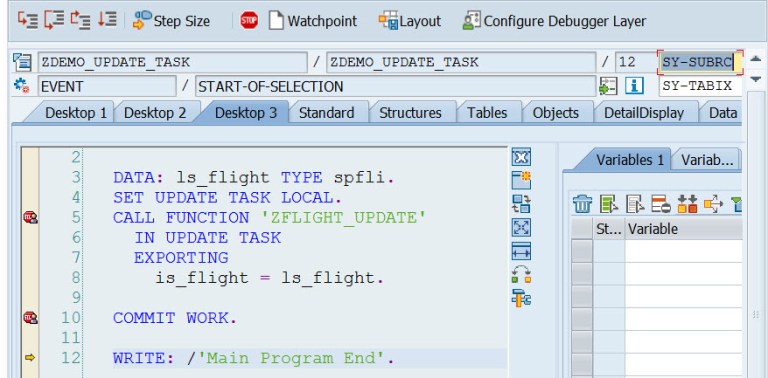The width and height of the screenshot is (768, 378).
Task: Click the Exchange Tools icon with curved arrows
Action: pyautogui.click(x=521, y=275)
